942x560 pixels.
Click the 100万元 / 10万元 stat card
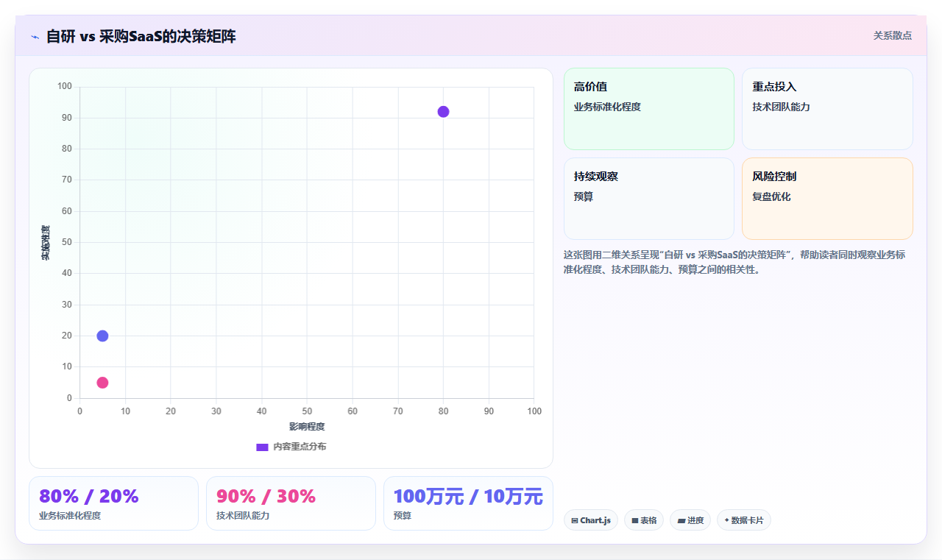point(468,503)
